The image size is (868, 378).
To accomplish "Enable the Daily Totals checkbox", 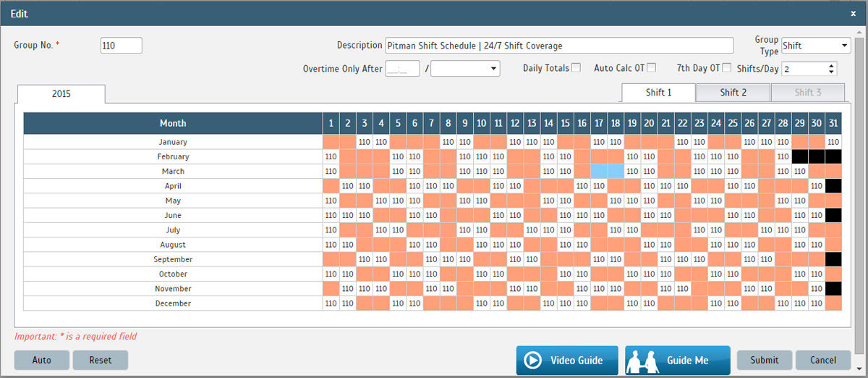I will [x=576, y=68].
